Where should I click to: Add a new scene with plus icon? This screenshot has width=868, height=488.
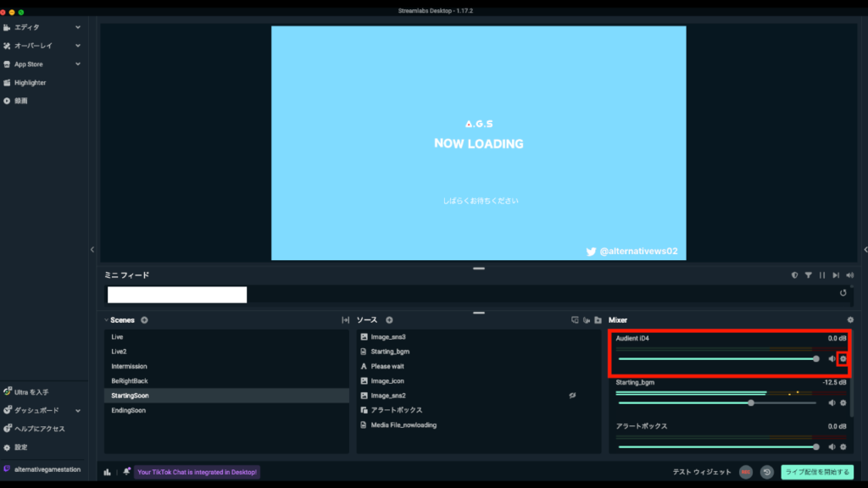click(x=144, y=320)
